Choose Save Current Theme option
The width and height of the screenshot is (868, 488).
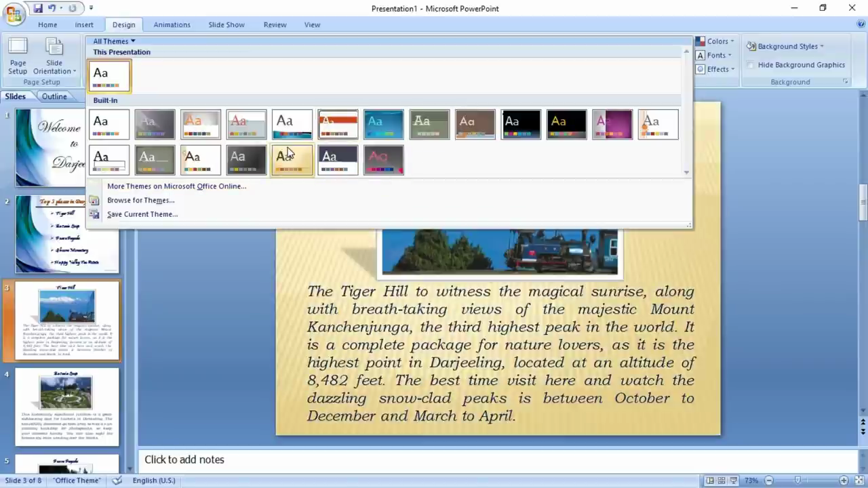click(142, 214)
